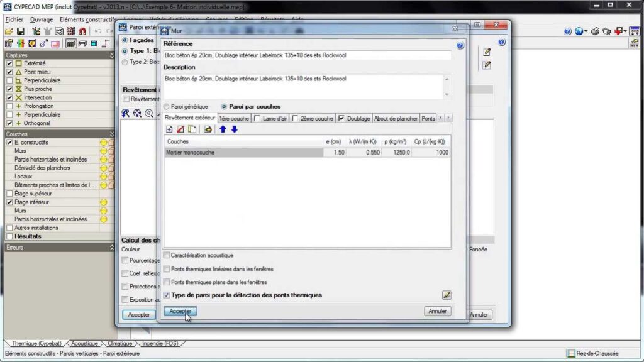This screenshot has height=362, width=644.
Task: Click the yellow circle beside E. constructifs
Action: click(103, 143)
